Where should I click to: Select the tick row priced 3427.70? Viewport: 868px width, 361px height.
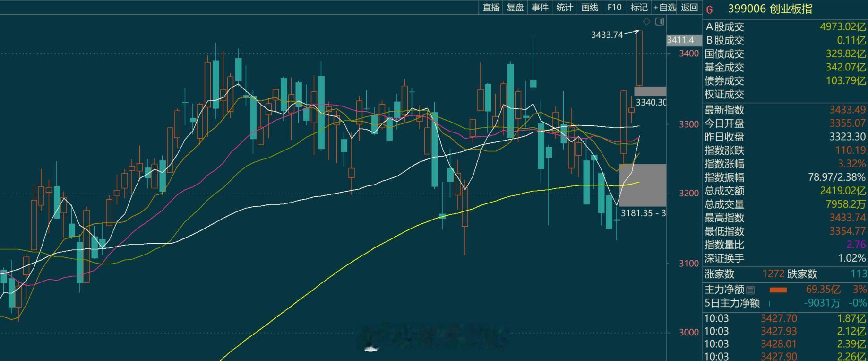pyautogui.click(x=785, y=319)
